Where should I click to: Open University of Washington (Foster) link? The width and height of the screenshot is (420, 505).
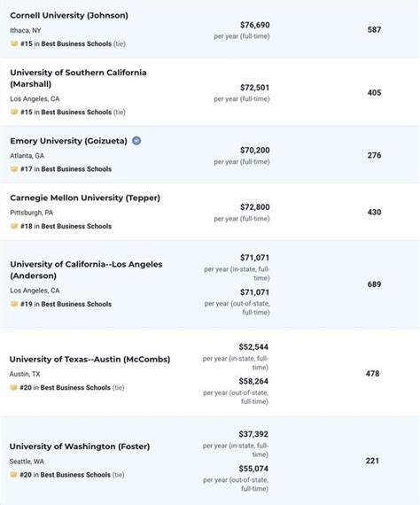tap(80, 447)
